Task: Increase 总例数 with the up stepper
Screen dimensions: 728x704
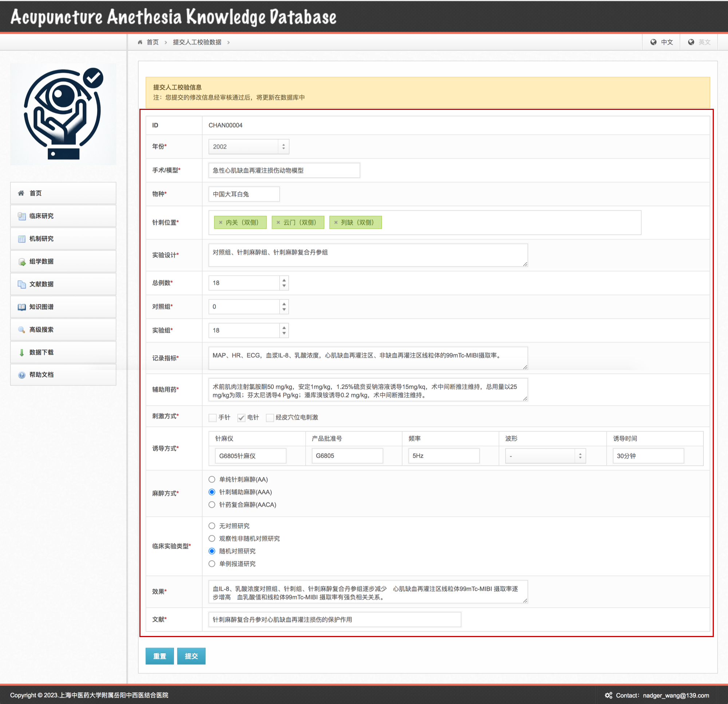Action: click(x=284, y=281)
